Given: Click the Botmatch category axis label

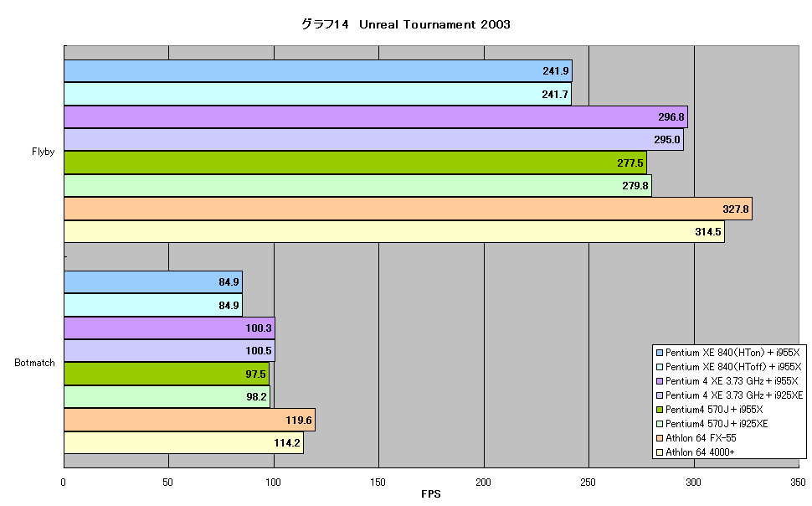Looking at the screenshot, I should click(x=34, y=363).
